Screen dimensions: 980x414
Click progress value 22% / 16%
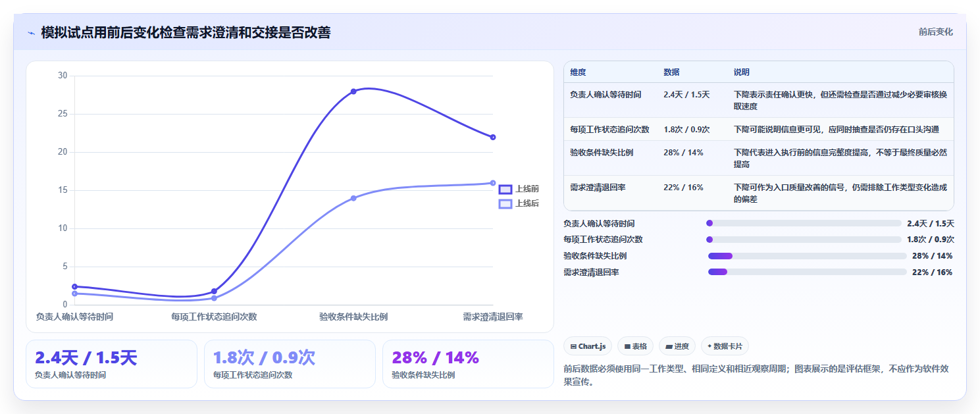click(x=932, y=272)
